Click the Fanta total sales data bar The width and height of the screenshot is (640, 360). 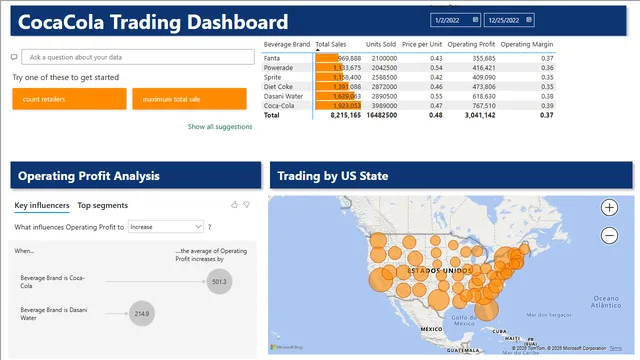(x=327, y=58)
